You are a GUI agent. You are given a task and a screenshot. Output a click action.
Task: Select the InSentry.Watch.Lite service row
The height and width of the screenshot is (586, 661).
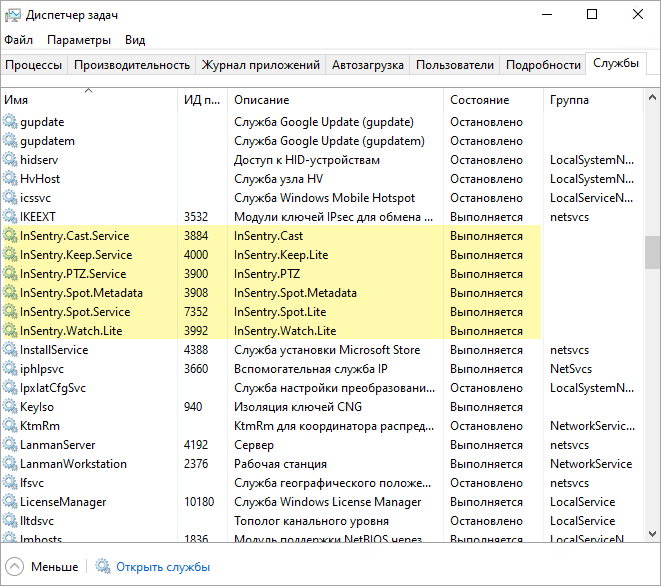pyautogui.click(x=272, y=331)
